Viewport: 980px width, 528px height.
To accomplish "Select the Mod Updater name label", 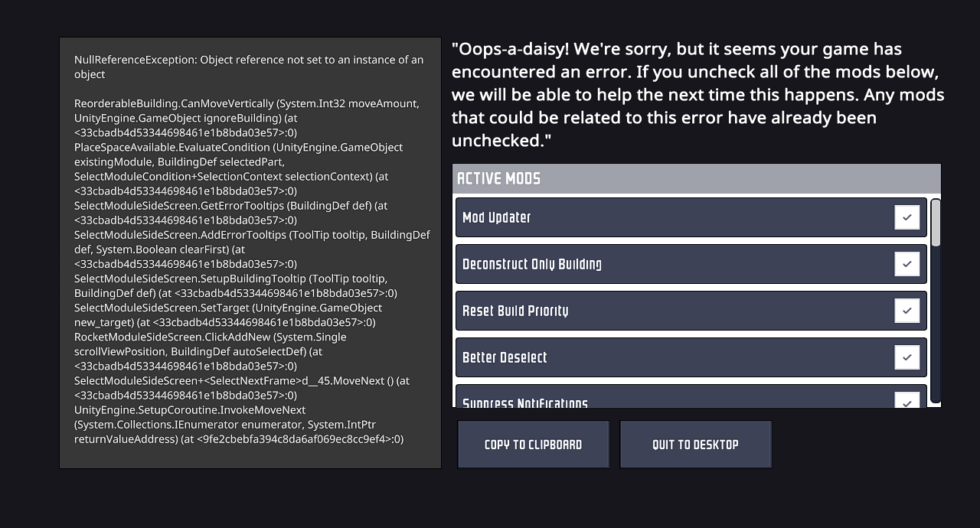I will 497,218.
